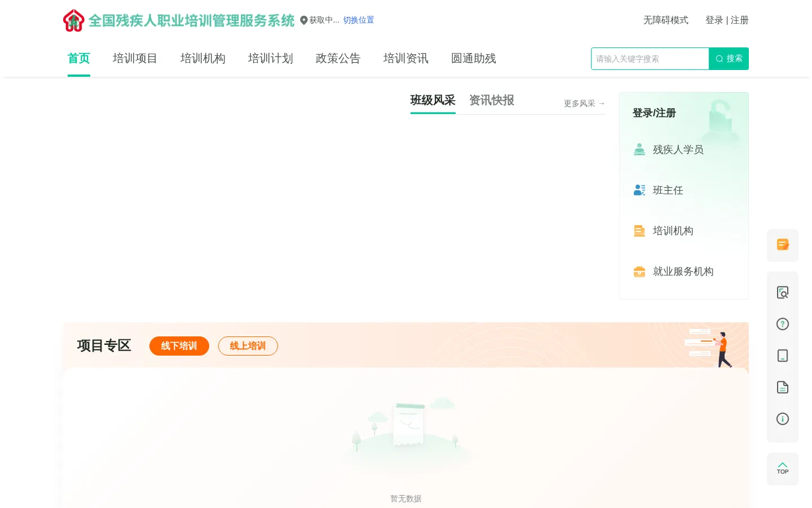The image size is (812, 508).
Task: Click the 班主任 login entry text
Action: coord(668,190)
